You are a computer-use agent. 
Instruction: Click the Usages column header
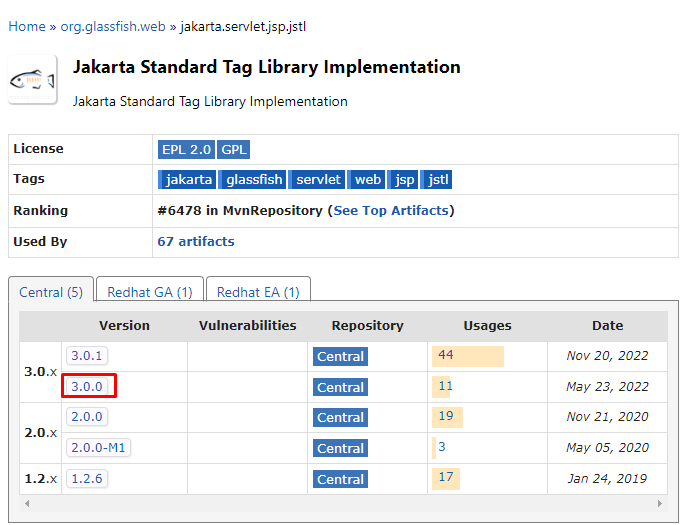(x=487, y=326)
